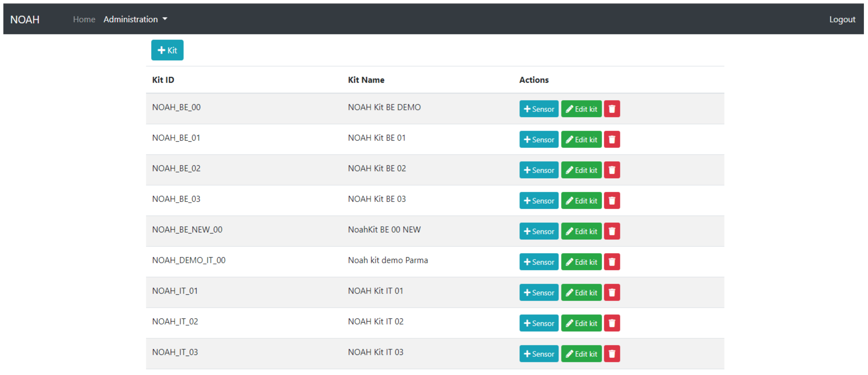Delete NOAH_BE_NEW_00 kit via trash icon
The width and height of the screenshot is (868, 375).
(x=612, y=231)
